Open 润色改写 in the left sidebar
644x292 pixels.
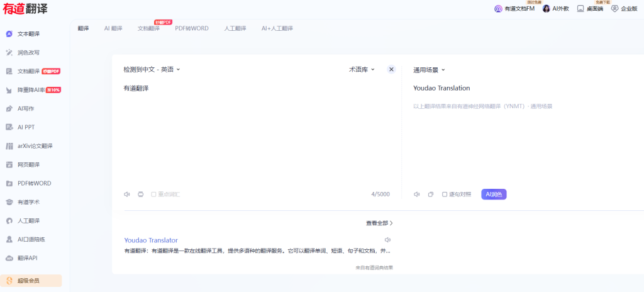coord(28,53)
